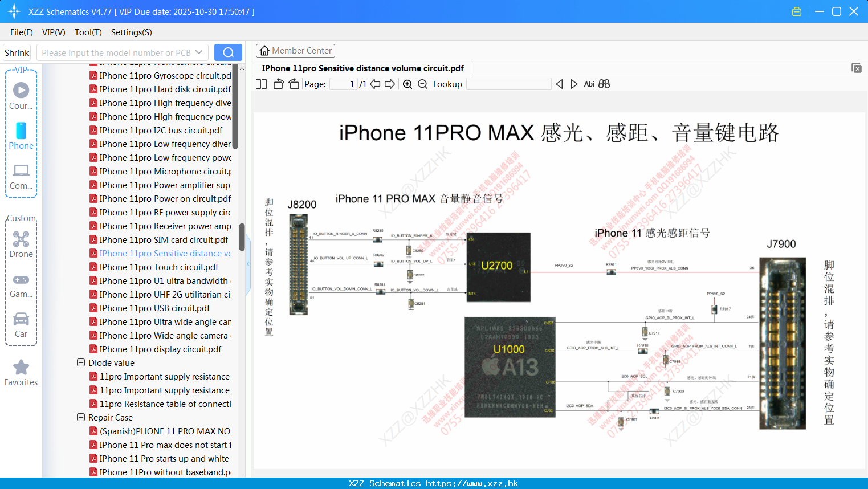Open IPhone 11pro I2C bus circuit.pdf
Image resolution: width=868 pixels, height=489 pixels.
156,130
